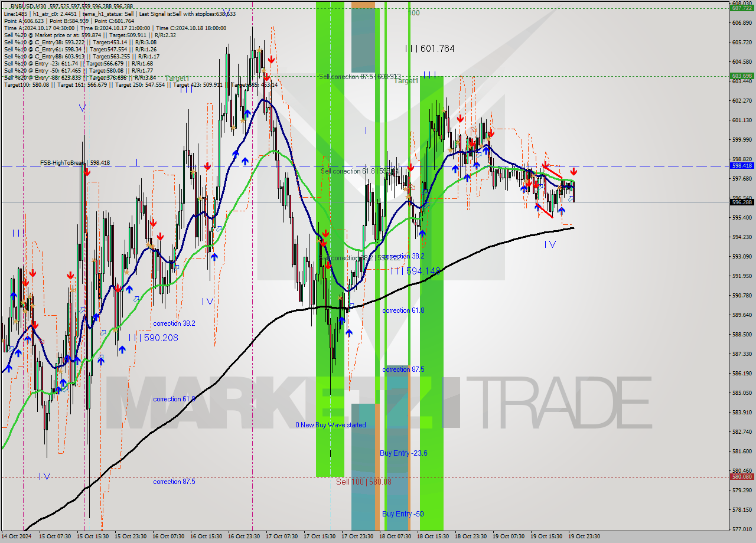This screenshot has height=543, width=756.
Task: Click the '16 Oct 23:30' time label
Action: tap(244, 537)
